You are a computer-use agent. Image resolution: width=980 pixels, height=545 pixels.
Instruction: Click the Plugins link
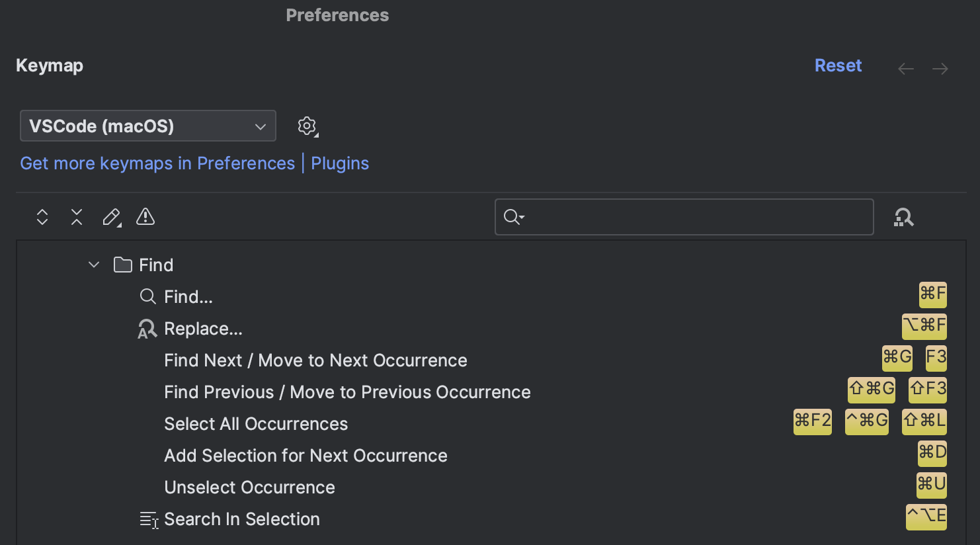click(x=339, y=163)
